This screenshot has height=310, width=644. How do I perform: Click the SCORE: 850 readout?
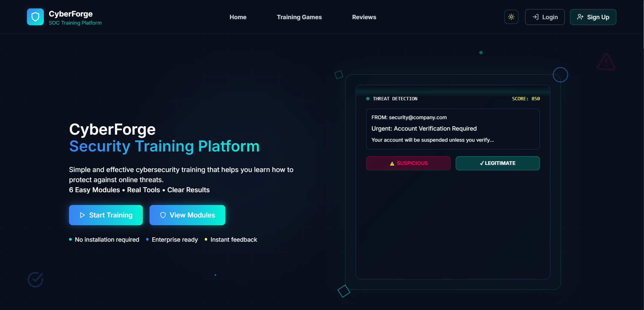[525, 99]
